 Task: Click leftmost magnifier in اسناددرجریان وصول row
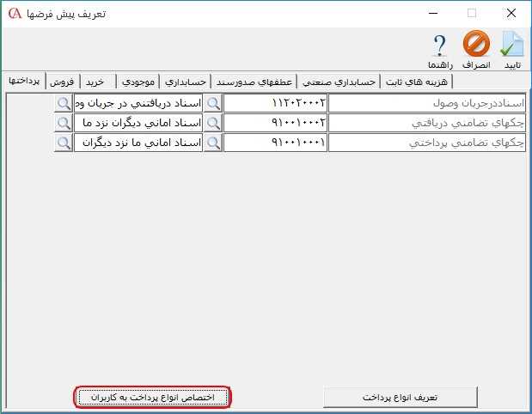(x=64, y=103)
